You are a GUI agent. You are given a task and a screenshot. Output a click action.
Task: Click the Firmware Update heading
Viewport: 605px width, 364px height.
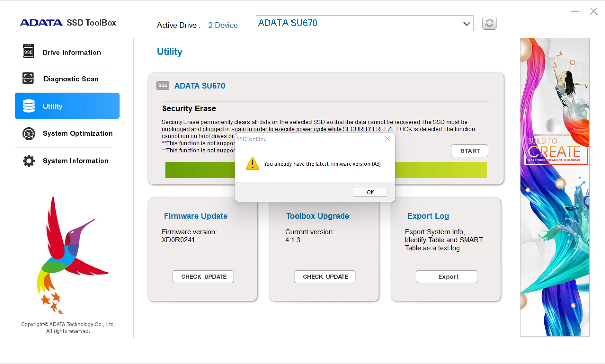(196, 216)
